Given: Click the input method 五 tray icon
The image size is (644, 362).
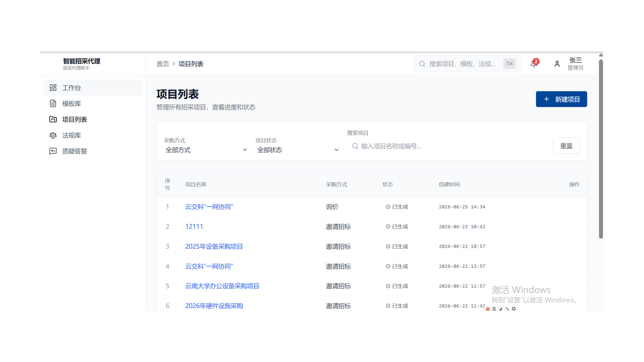Looking at the screenshot, I should coord(494,309).
